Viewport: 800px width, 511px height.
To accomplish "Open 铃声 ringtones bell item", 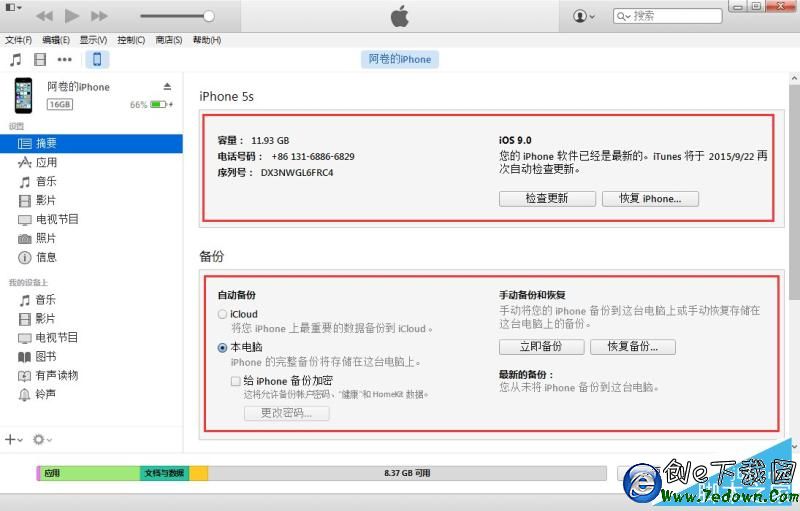I will 37,395.
